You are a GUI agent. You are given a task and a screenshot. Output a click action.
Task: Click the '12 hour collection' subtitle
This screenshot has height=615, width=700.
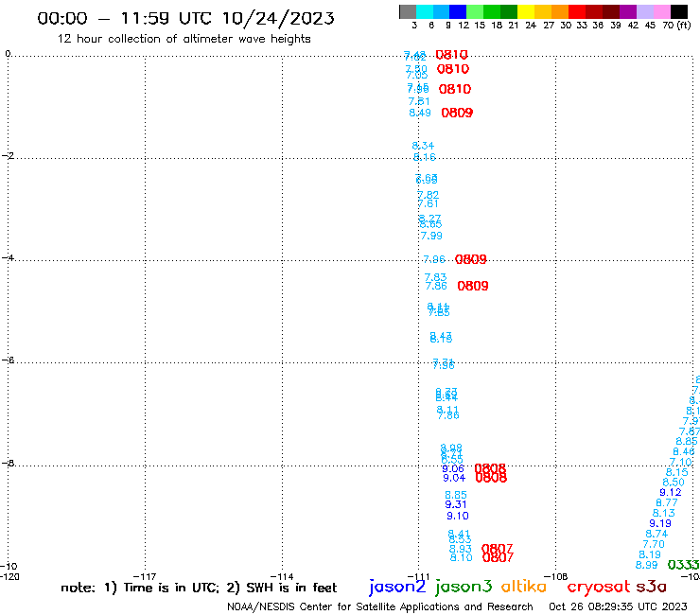(184, 39)
